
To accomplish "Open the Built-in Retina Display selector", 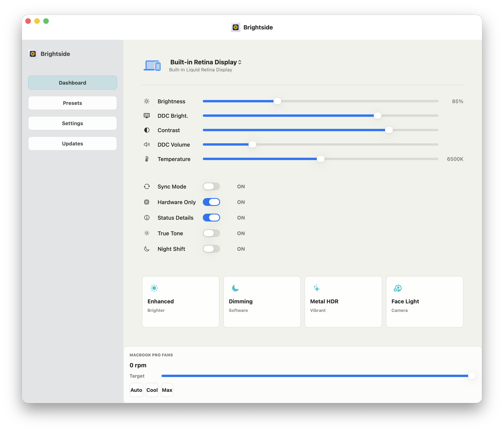I will coord(206,62).
